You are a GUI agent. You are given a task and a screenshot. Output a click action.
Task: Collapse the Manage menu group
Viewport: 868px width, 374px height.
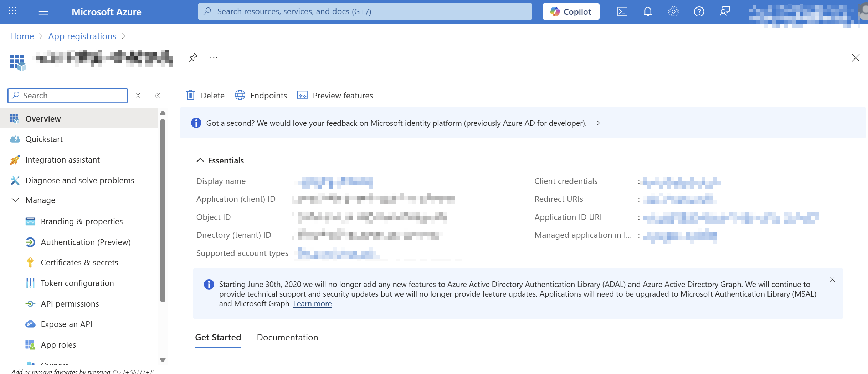[x=15, y=200]
